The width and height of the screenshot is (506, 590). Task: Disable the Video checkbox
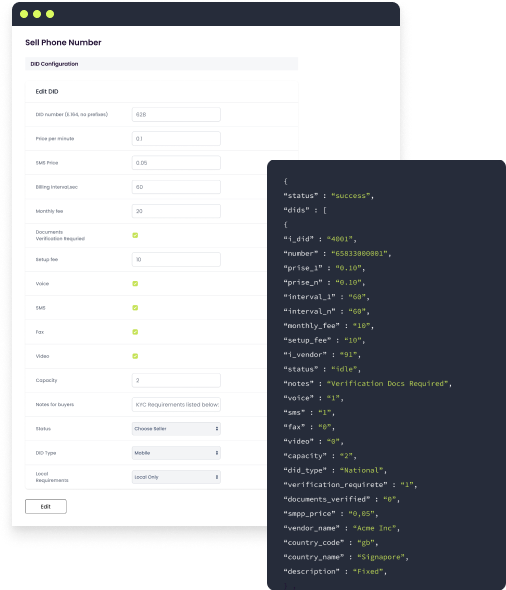click(x=135, y=356)
